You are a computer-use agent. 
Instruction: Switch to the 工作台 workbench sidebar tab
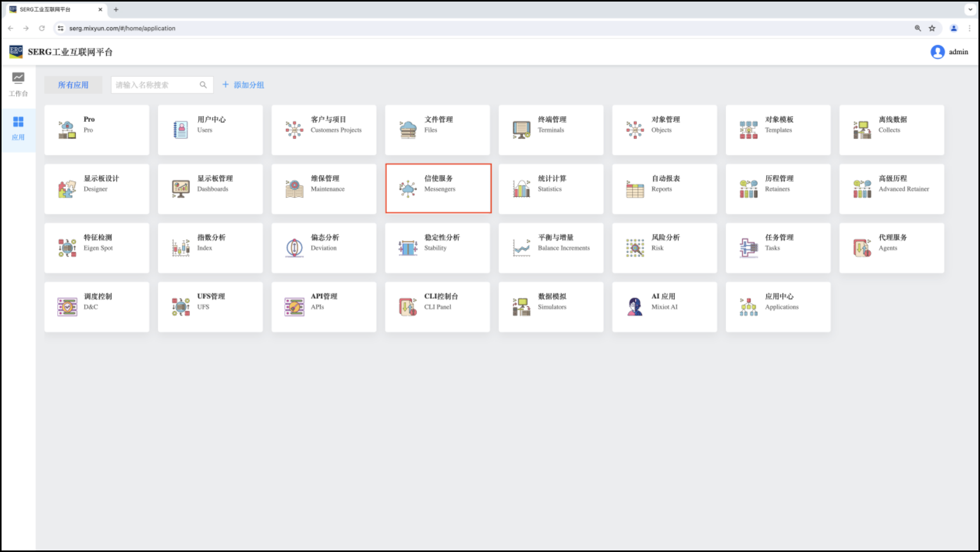click(18, 85)
